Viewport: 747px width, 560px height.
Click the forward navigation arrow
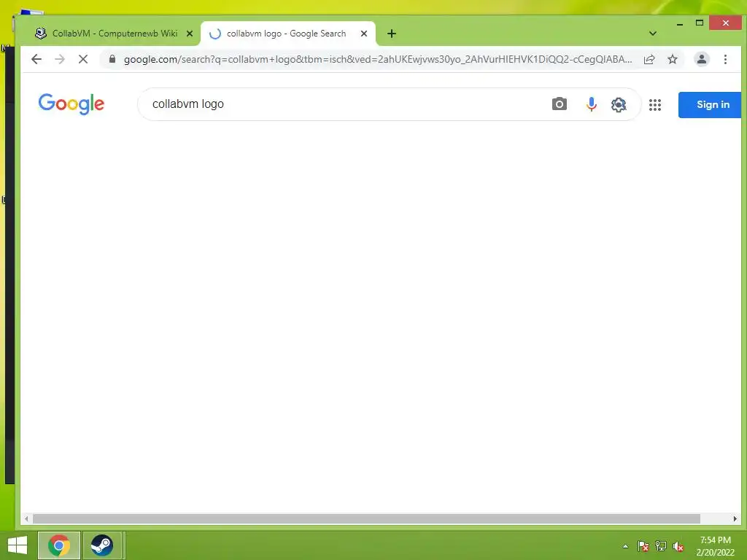click(x=60, y=59)
